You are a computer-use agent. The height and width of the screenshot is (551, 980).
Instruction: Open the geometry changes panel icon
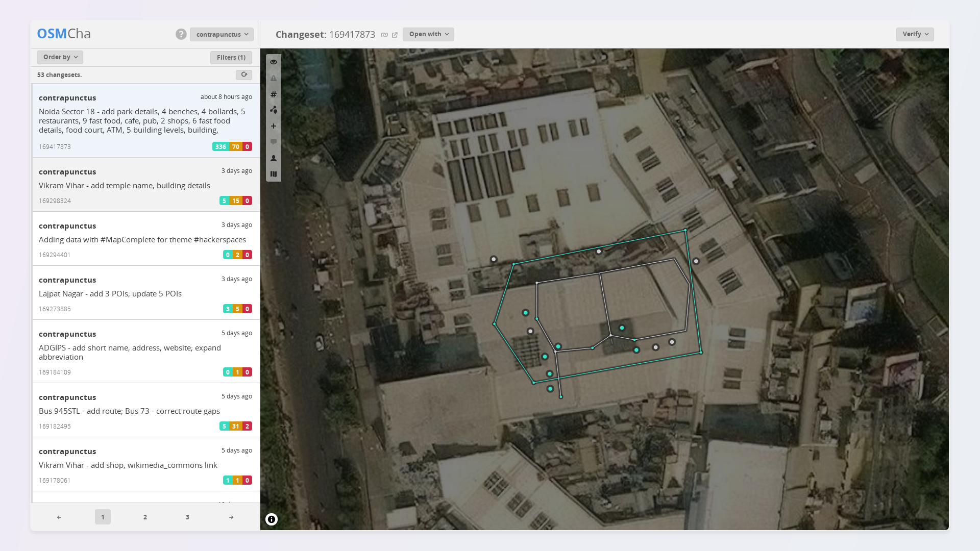coord(274,110)
